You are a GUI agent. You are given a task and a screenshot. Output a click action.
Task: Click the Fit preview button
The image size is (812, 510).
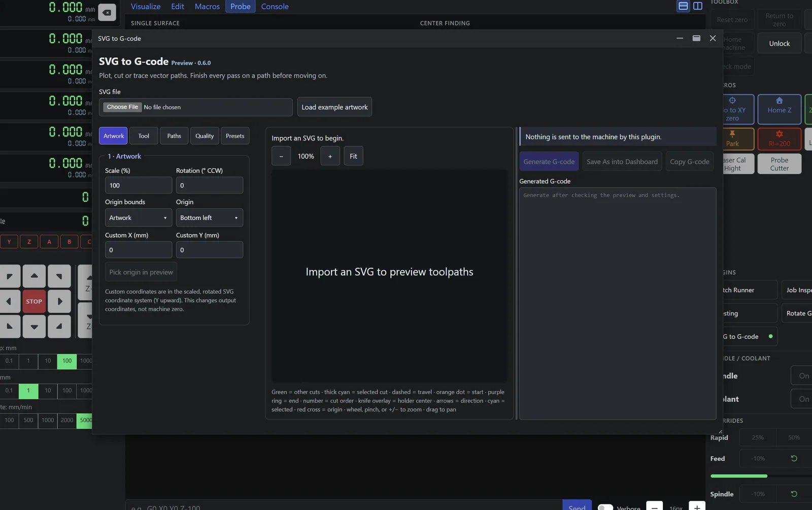[353, 156]
